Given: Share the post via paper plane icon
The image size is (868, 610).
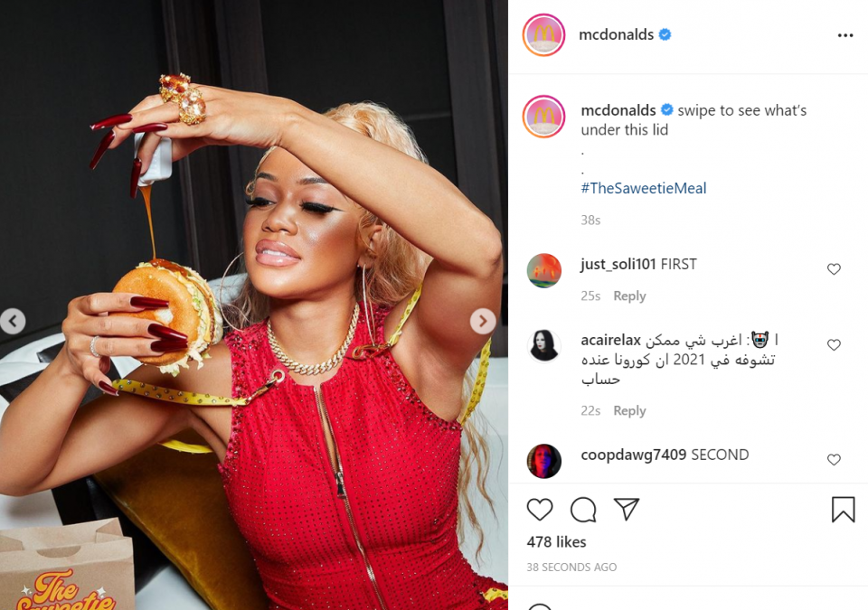Looking at the screenshot, I should (x=627, y=510).
